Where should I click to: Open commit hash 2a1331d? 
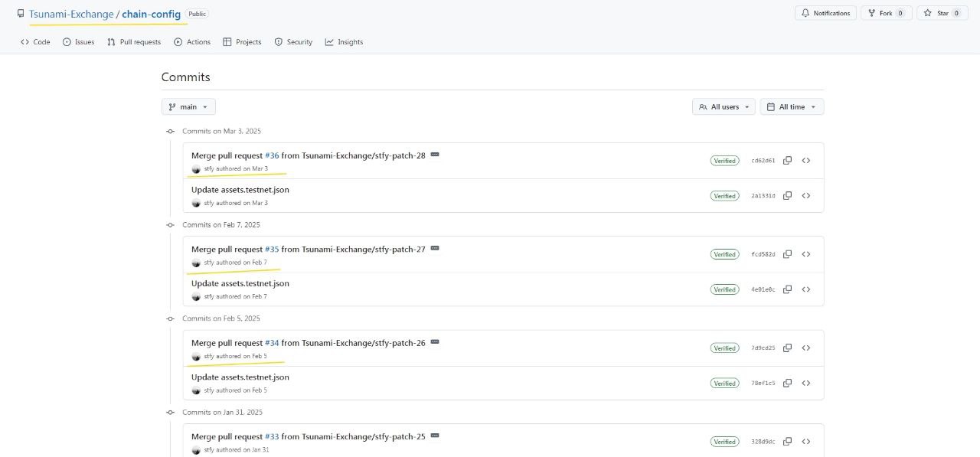point(763,196)
